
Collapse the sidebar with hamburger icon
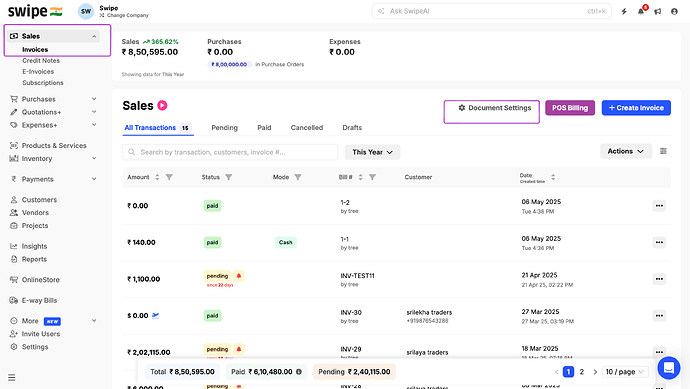(x=12, y=378)
